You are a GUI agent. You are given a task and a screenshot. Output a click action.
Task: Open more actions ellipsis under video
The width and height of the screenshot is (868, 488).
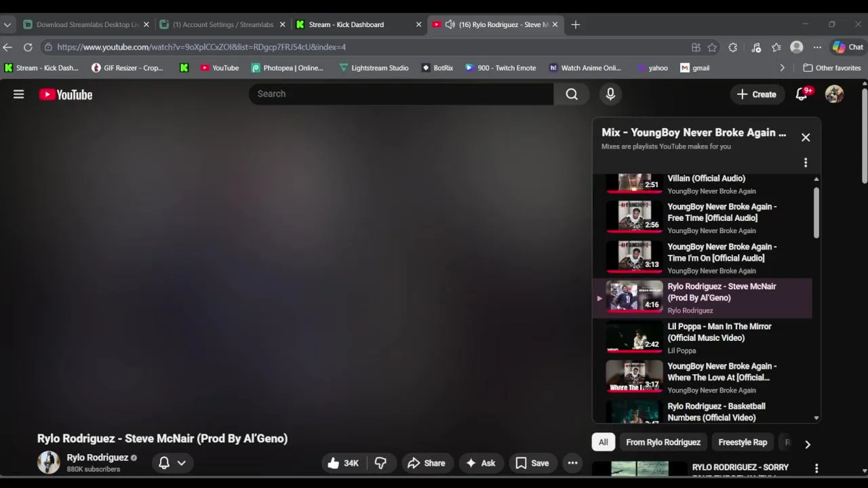(572, 463)
